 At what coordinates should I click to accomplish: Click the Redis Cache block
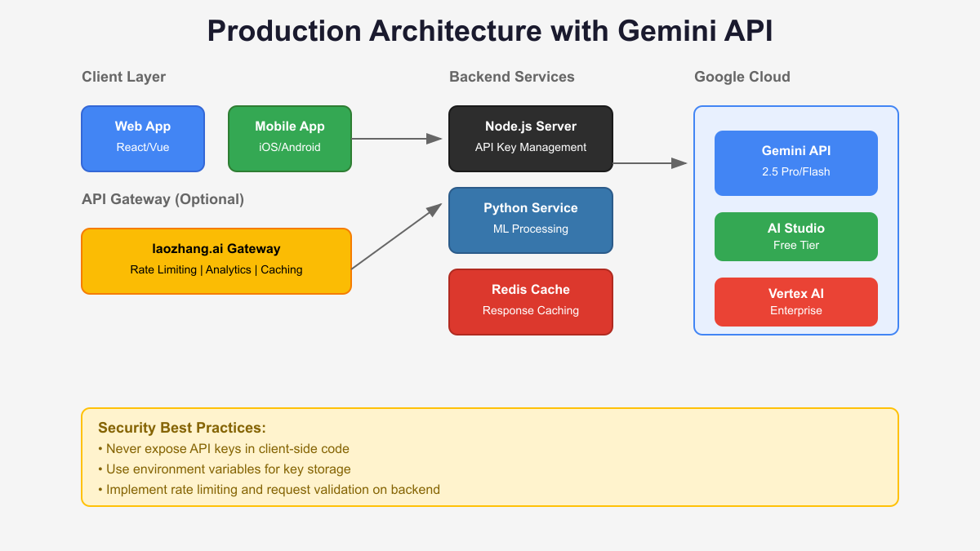(x=531, y=302)
